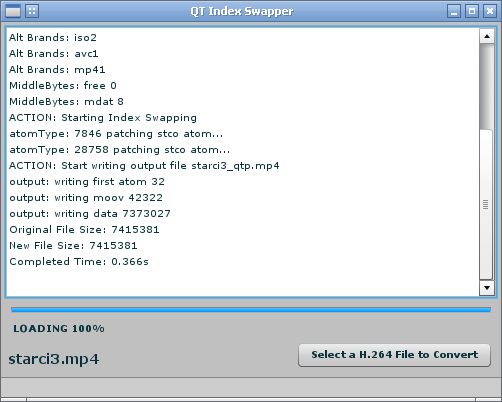Click Select a H.264 File to Convert
This screenshot has height=402, width=502.
click(x=394, y=355)
